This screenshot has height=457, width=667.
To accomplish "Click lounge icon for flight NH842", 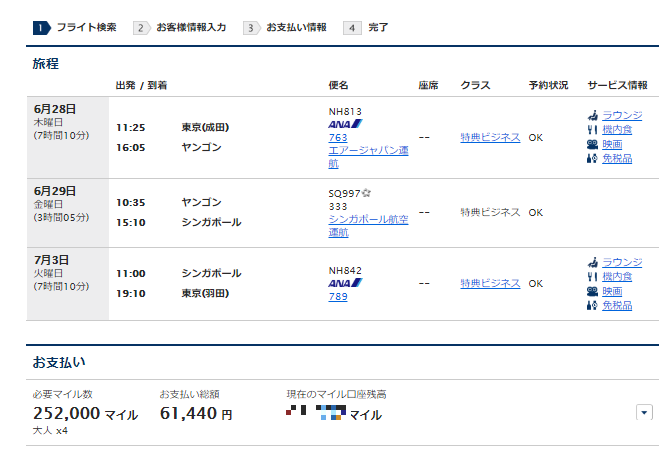I will click(x=593, y=262).
